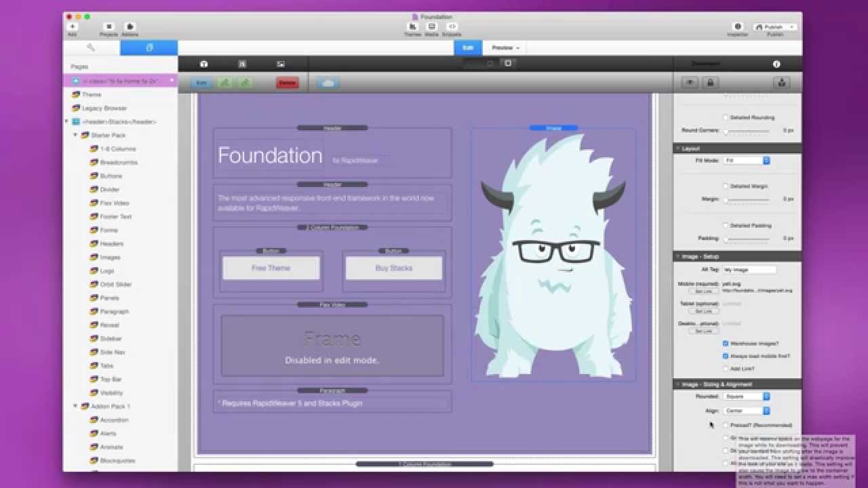Open the Media browser icon

point(431,26)
